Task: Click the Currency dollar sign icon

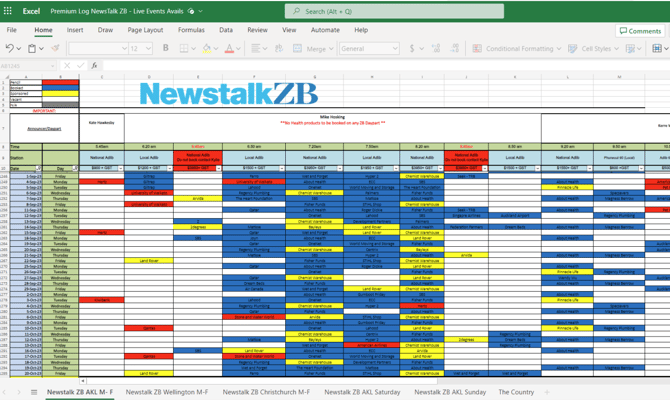Action: pos(412,48)
